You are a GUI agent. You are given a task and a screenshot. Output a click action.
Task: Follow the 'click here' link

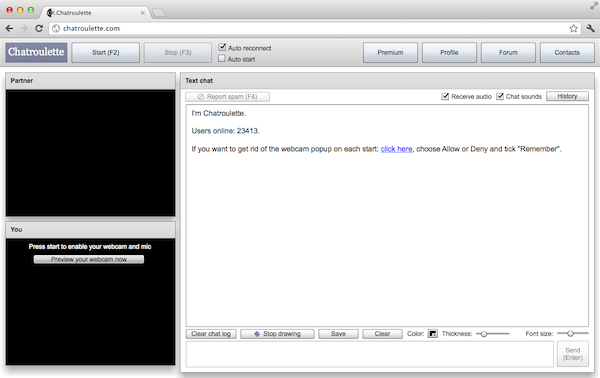396,149
